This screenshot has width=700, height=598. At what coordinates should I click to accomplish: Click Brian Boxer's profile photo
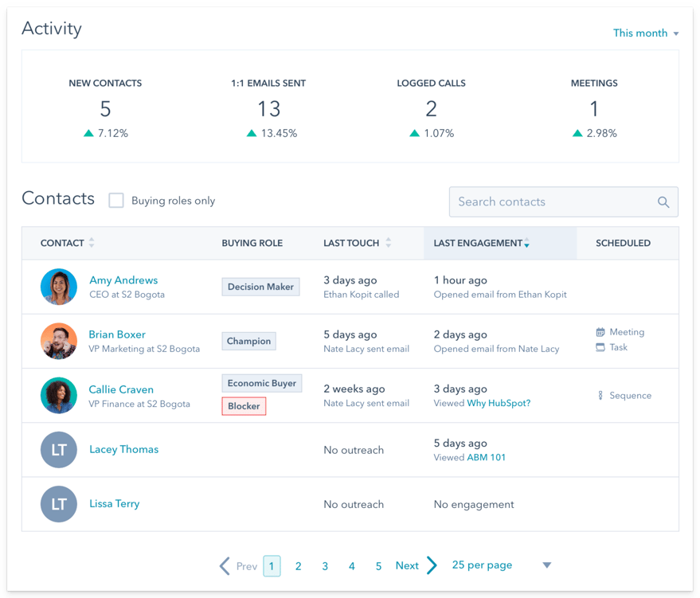point(58,341)
